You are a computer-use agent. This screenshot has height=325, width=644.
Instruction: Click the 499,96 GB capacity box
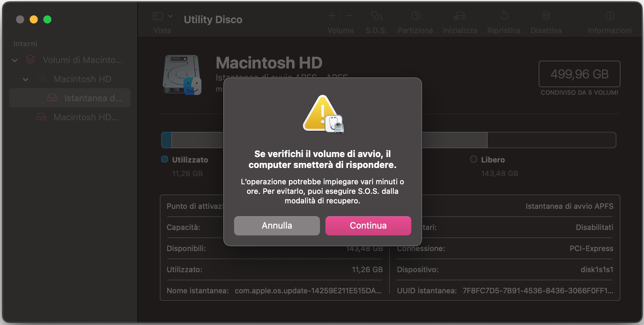click(x=579, y=74)
